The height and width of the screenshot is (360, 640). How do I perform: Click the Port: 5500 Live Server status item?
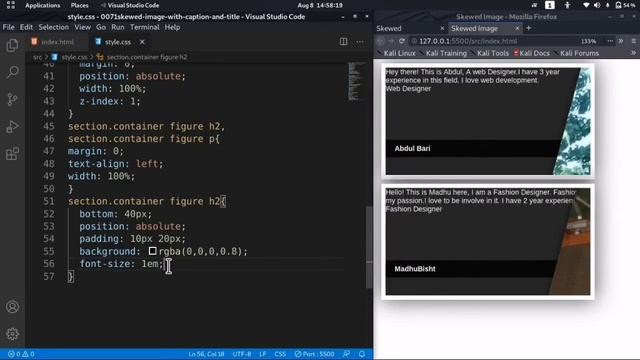tap(314, 354)
